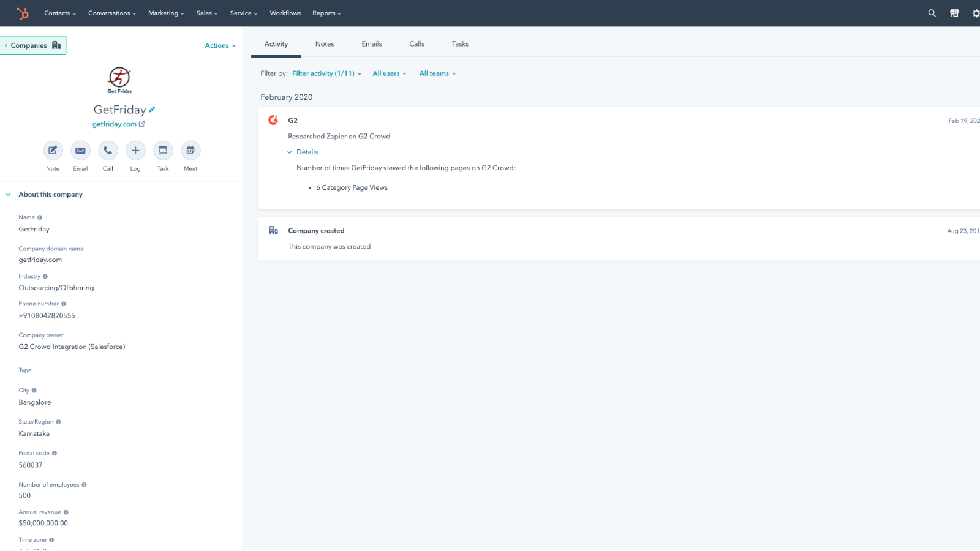The width and height of the screenshot is (980, 551).
Task: Click info icon next to Time zone
Action: (51, 540)
